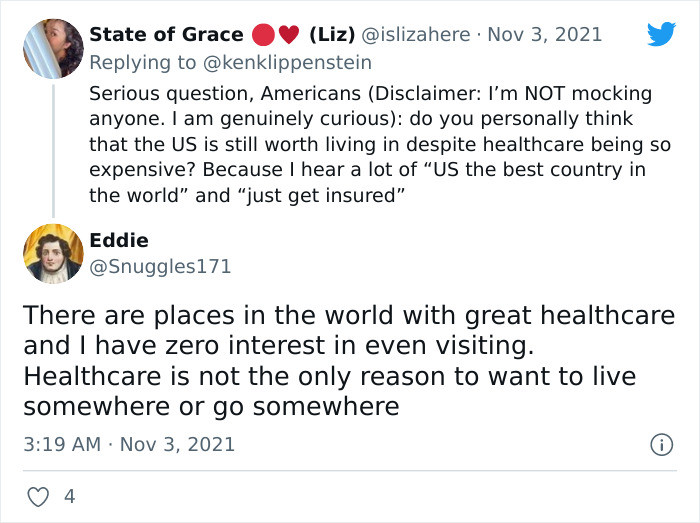Open the State of Grace profile name
The image size is (700, 523).
pos(166,35)
